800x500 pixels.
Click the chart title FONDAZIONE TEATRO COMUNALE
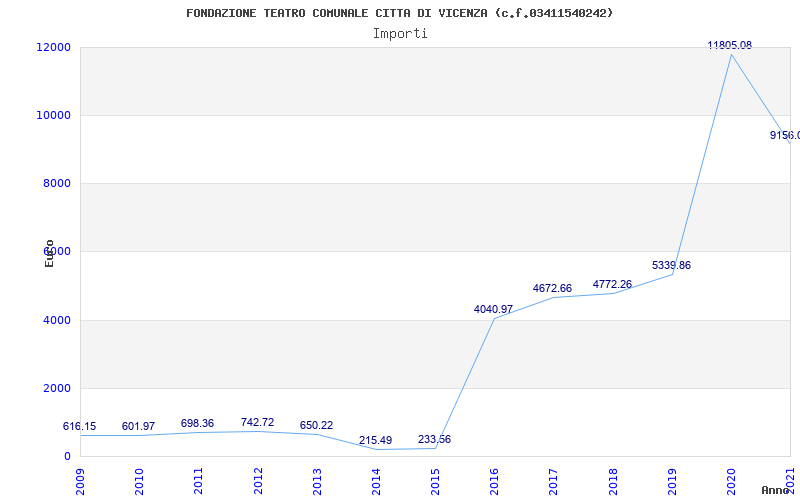(x=400, y=13)
